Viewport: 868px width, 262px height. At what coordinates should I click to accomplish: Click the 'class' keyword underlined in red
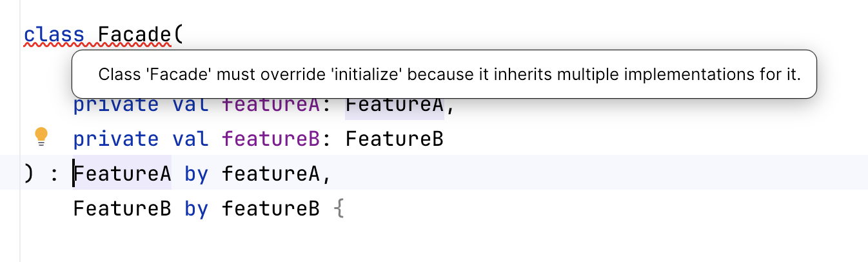[x=54, y=34]
